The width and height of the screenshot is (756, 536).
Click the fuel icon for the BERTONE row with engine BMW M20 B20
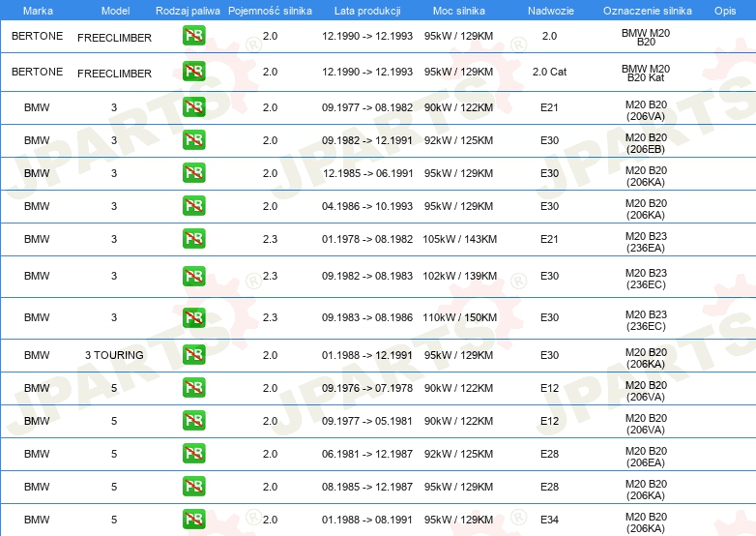pos(193,35)
